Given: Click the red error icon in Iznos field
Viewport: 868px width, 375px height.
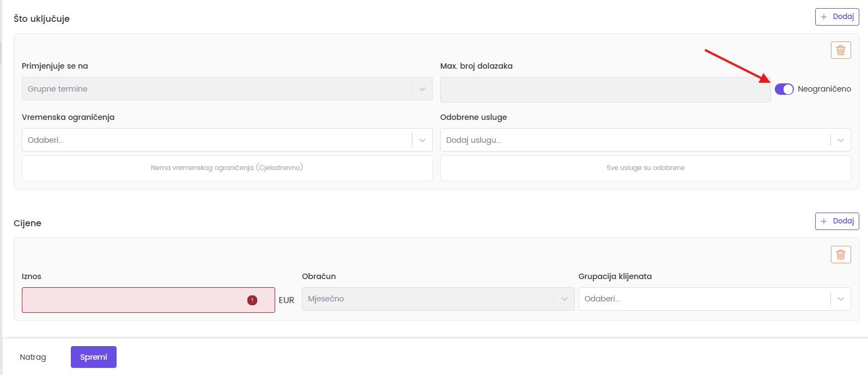Looking at the screenshot, I should (x=252, y=300).
